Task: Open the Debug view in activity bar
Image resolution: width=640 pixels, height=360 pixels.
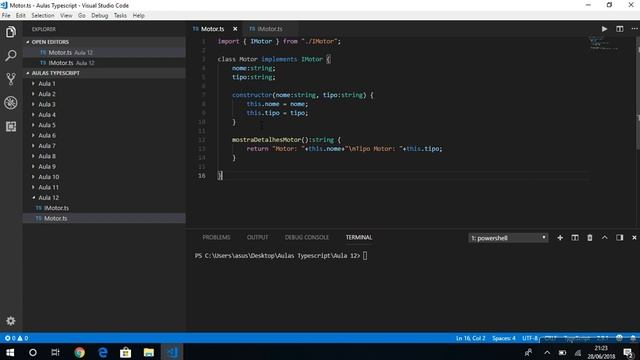Action: coord(11,102)
